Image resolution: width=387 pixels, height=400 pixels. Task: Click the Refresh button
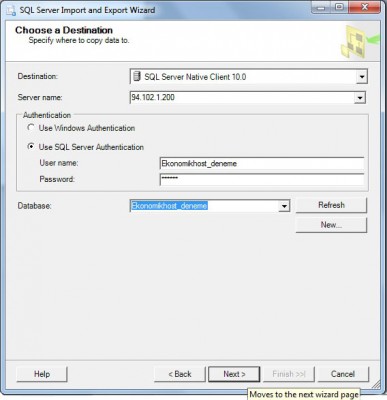point(331,205)
